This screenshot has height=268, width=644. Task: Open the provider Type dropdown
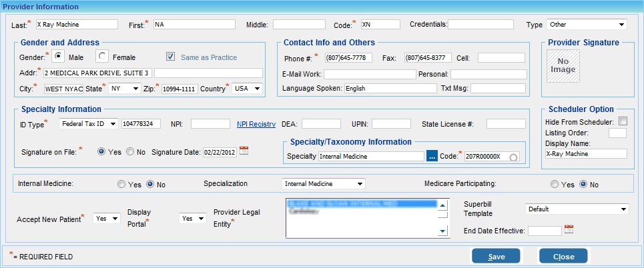click(x=587, y=25)
